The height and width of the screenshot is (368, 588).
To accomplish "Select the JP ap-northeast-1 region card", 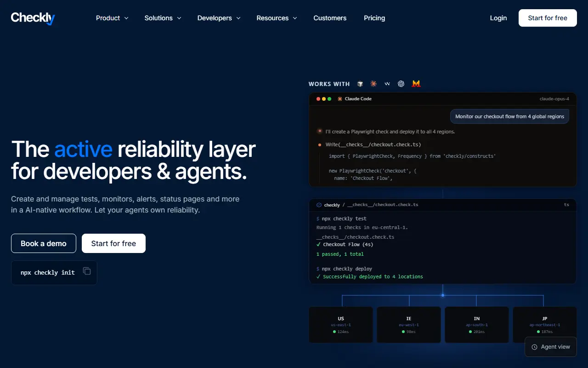I will 545,325.
